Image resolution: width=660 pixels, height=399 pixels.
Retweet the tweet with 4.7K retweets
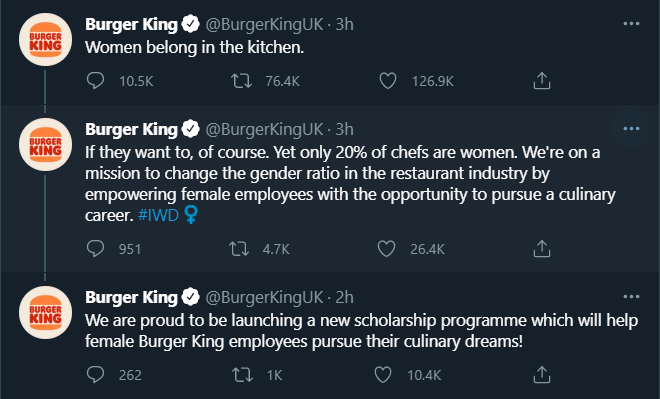tap(239, 248)
